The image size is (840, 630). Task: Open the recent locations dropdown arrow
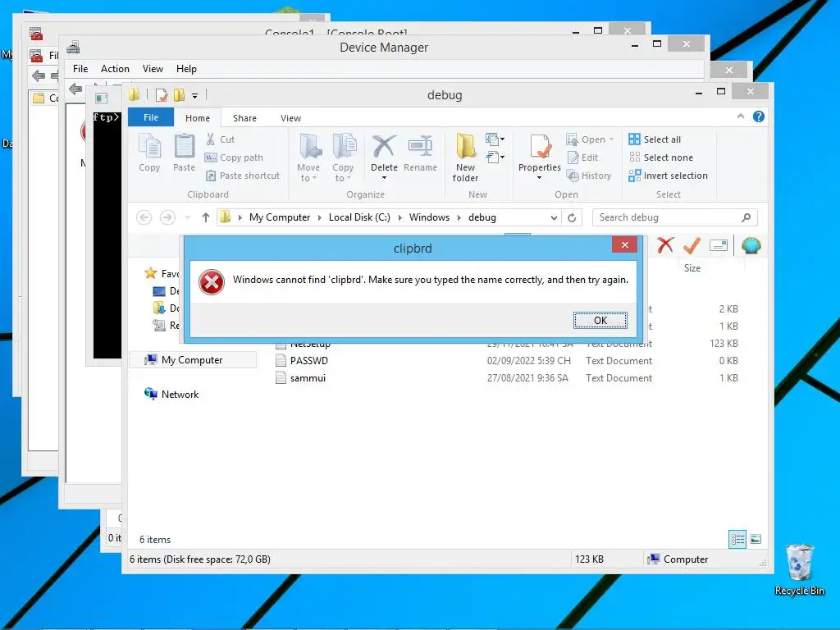188,217
